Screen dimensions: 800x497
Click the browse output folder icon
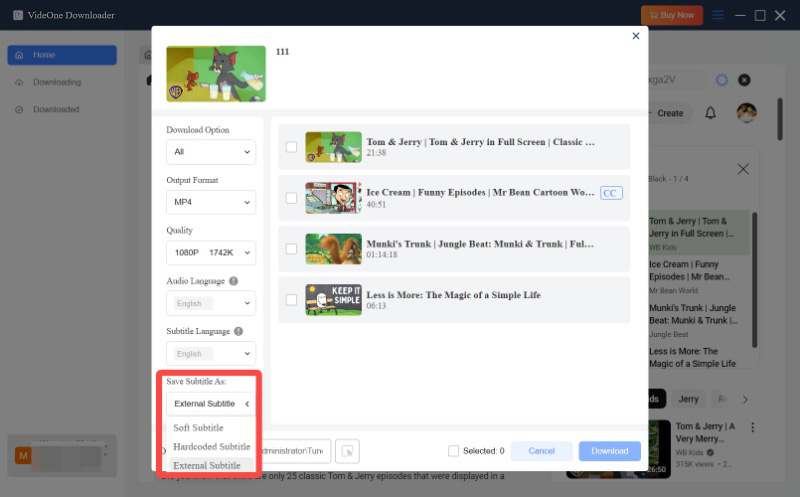click(x=347, y=451)
